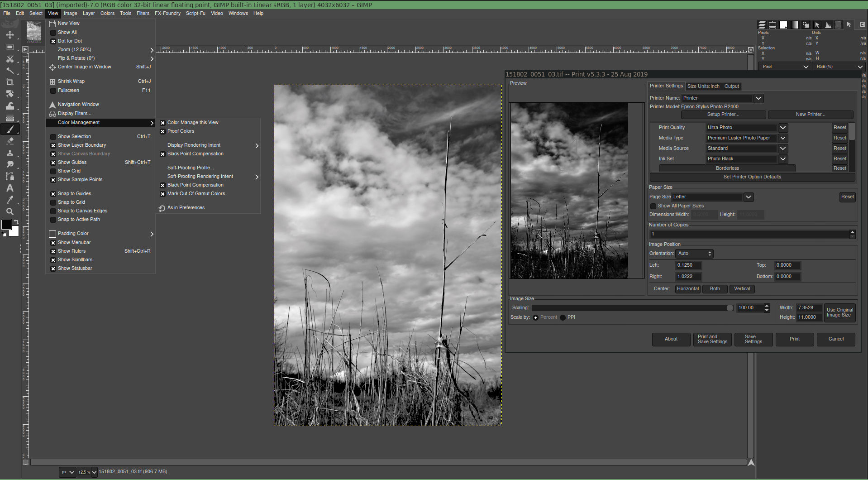The height and width of the screenshot is (480, 868).
Task: Expand the Page Size Letter dropdown
Action: click(x=749, y=197)
